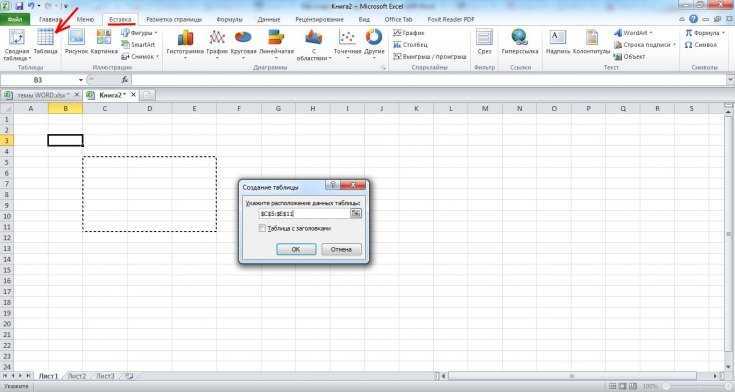Viewport: 735px width, 392px height.
Task: Open the customize quick access toolbar dropdown
Action: click(x=65, y=7)
